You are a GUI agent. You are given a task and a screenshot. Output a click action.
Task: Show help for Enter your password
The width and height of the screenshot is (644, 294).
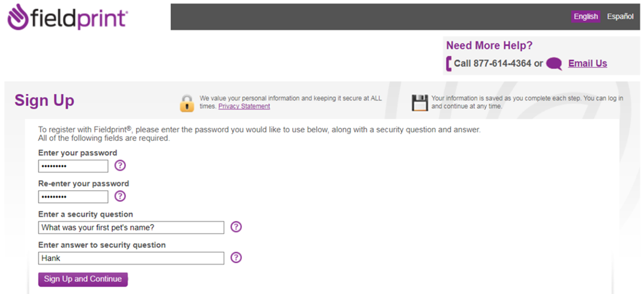(120, 165)
